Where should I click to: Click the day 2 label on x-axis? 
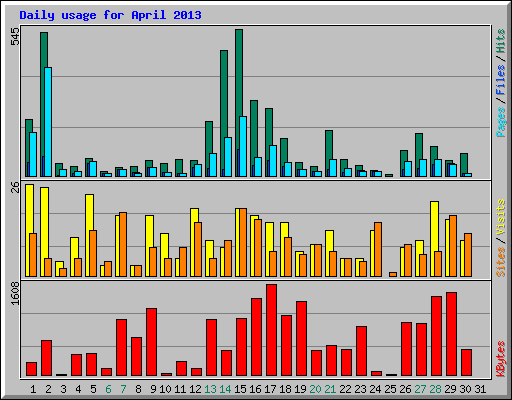click(48, 389)
